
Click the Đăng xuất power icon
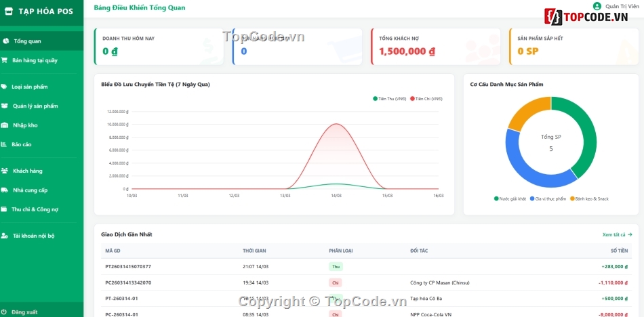point(4,312)
